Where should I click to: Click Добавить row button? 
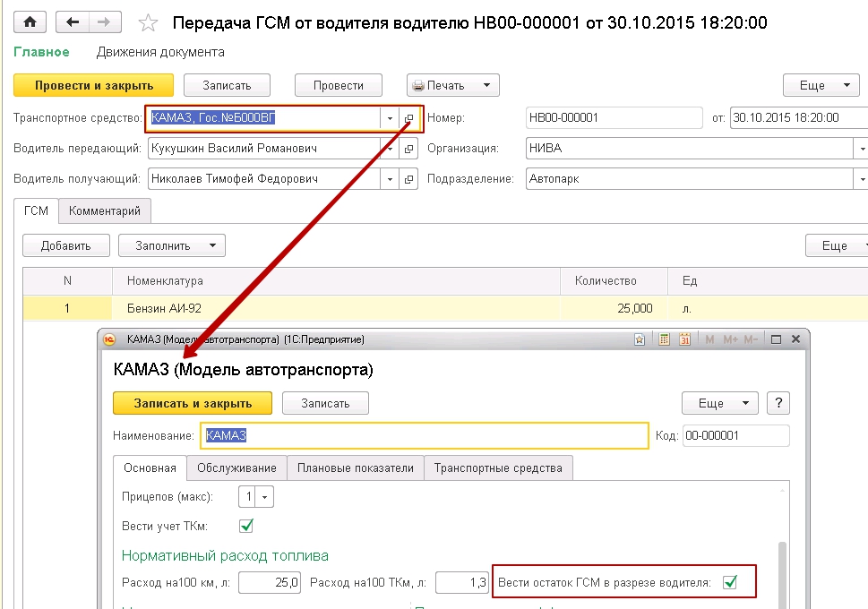[66, 245]
